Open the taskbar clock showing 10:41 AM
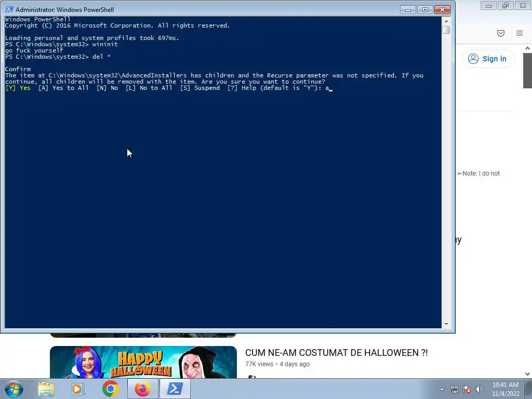Viewport: 532px width, 399px height. [x=506, y=389]
